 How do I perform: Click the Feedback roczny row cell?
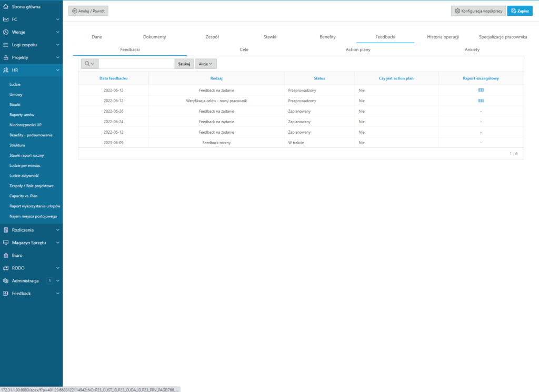click(x=216, y=143)
